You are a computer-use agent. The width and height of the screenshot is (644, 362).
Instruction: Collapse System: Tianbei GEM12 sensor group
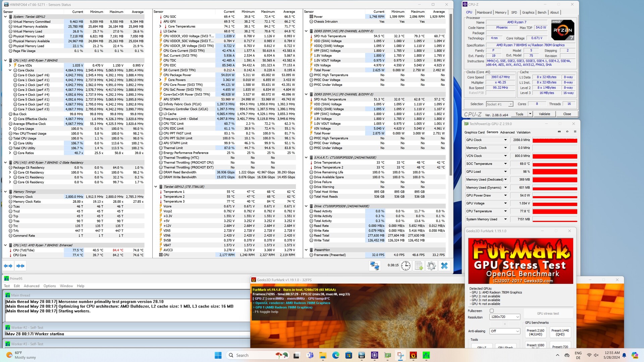click(5, 17)
